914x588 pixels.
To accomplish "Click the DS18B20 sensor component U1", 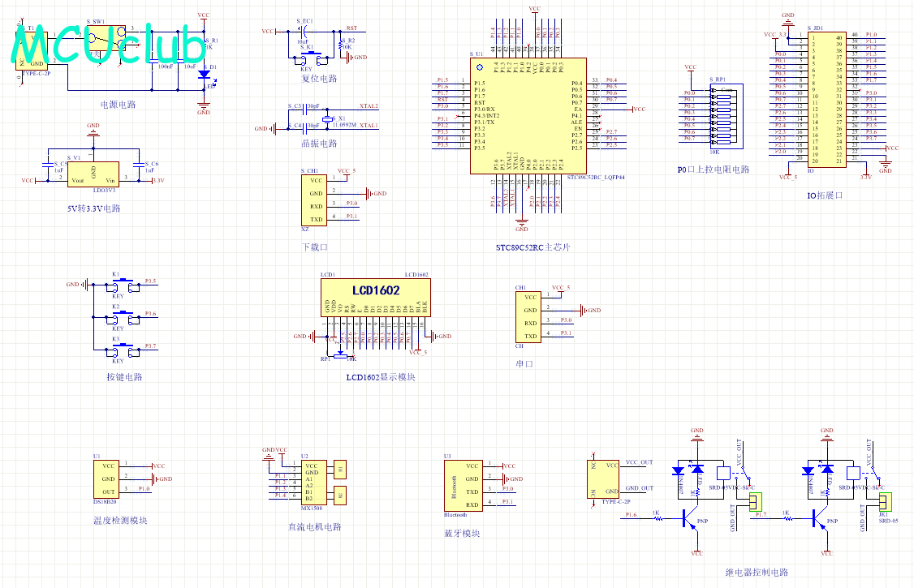I will coord(106,479).
